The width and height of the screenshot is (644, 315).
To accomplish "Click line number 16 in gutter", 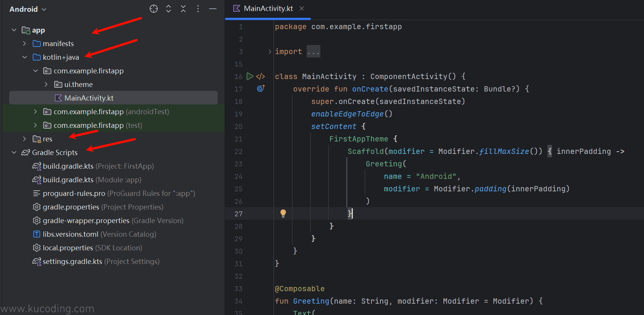I will [238, 77].
